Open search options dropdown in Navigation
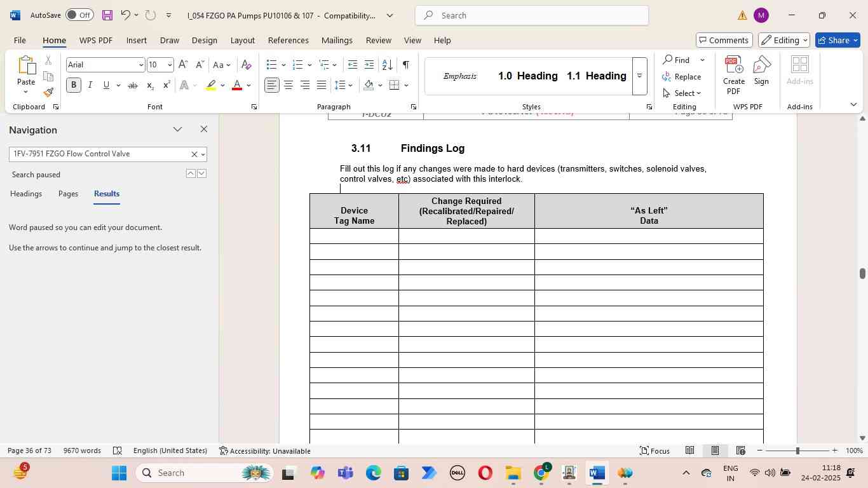868x488 pixels. [203, 154]
